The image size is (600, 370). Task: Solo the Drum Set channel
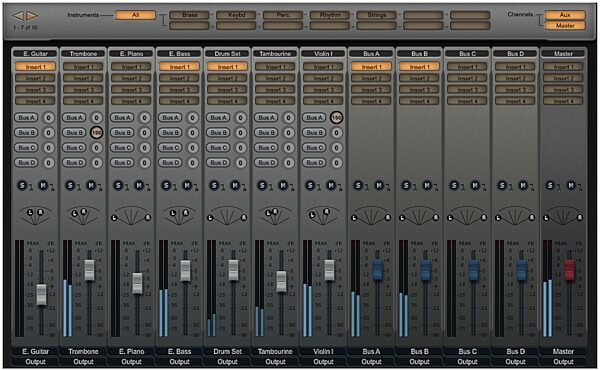214,186
